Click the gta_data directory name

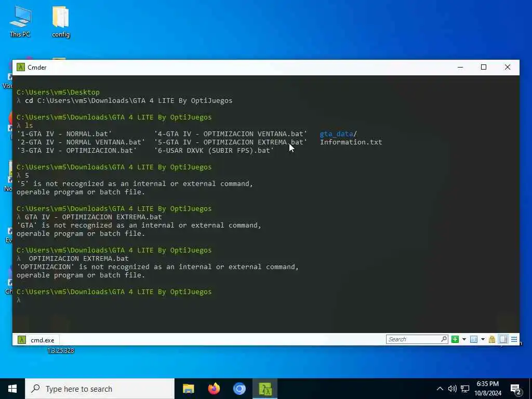click(x=336, y=134)
